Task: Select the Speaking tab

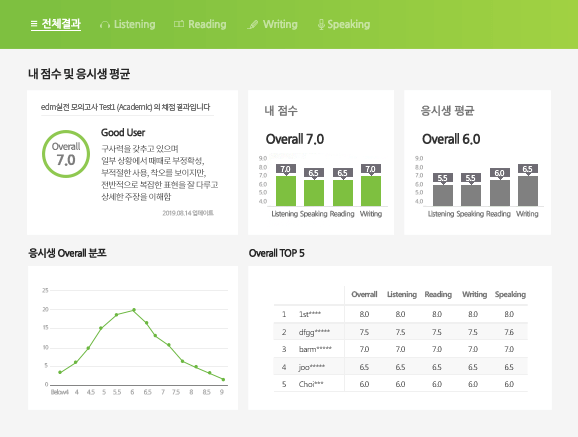Action: click(x=344, y=24)
